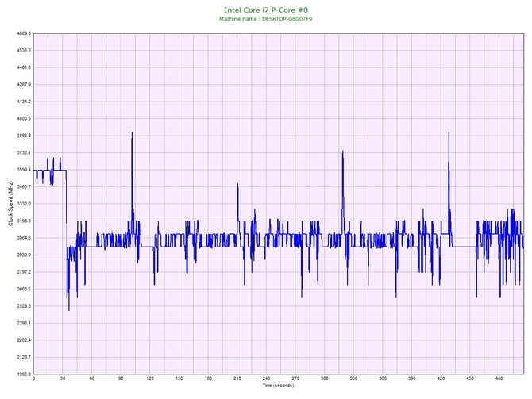Pick the 2797.2 y-axis tick label
Screen dimensions: 532x399
(24, 272)
